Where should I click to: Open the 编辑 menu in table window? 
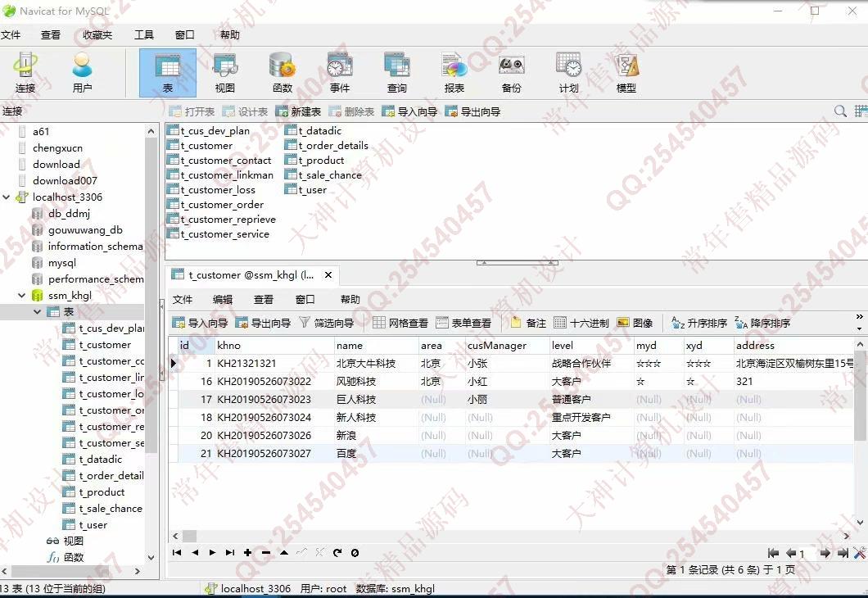point(223,300)
